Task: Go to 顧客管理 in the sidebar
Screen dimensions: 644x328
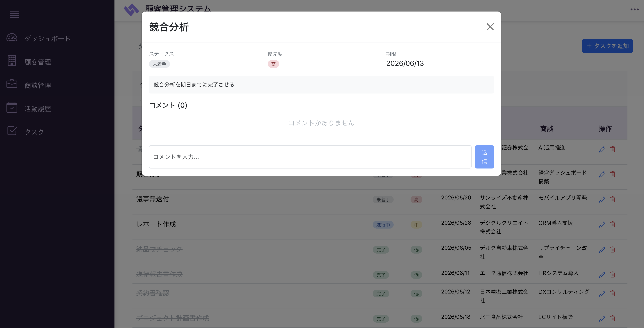Action: 38,62
